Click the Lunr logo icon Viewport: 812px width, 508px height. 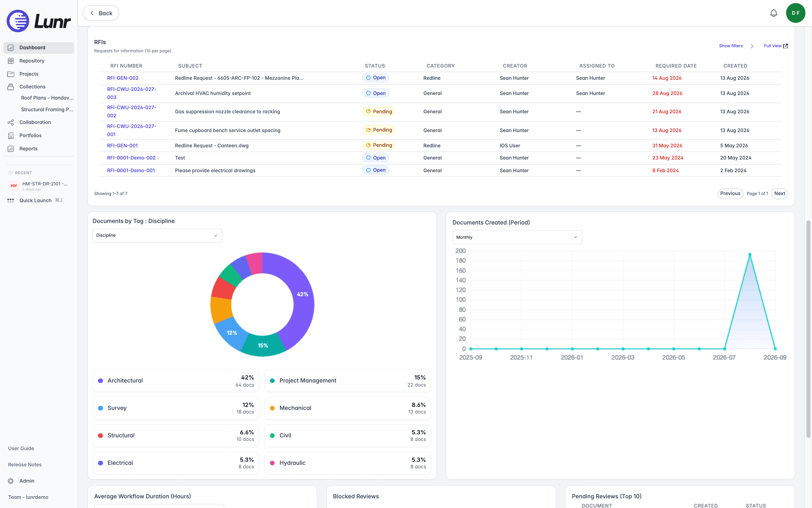click(18, 21)
